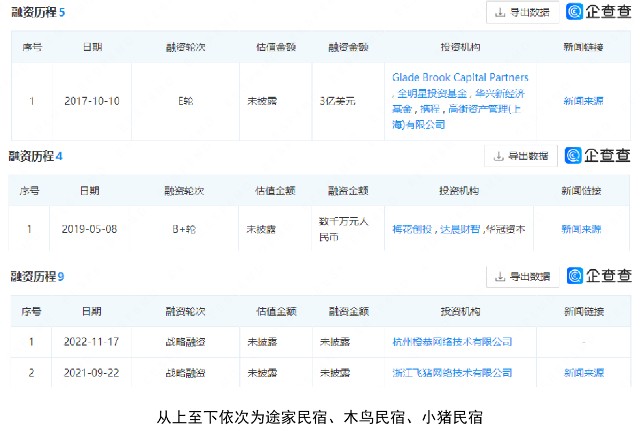This screenshot has height=431, width=640.
Task: Export data for 融资历程 5 table
Action: (x=522, y=12)
